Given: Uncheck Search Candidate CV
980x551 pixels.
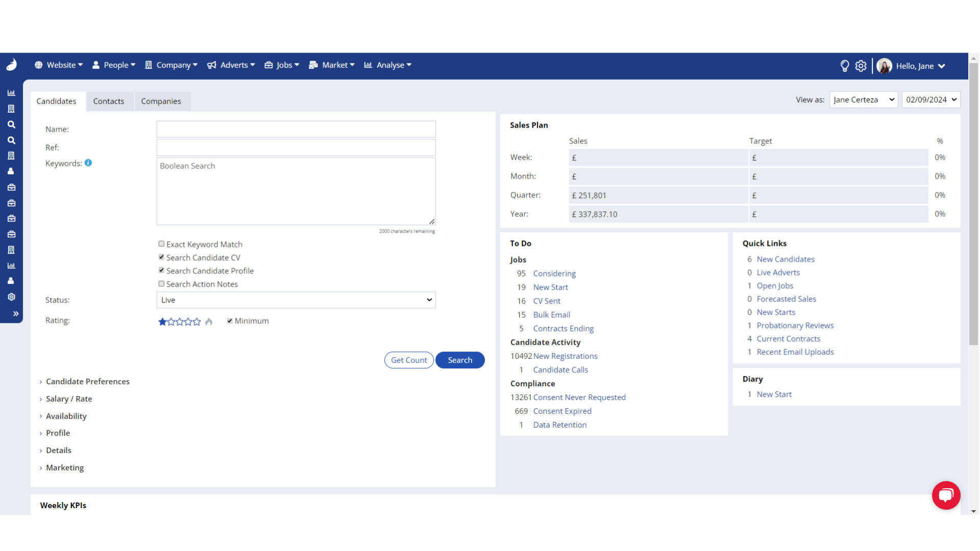Looking at the screenshot, I should tap(161, 257).
